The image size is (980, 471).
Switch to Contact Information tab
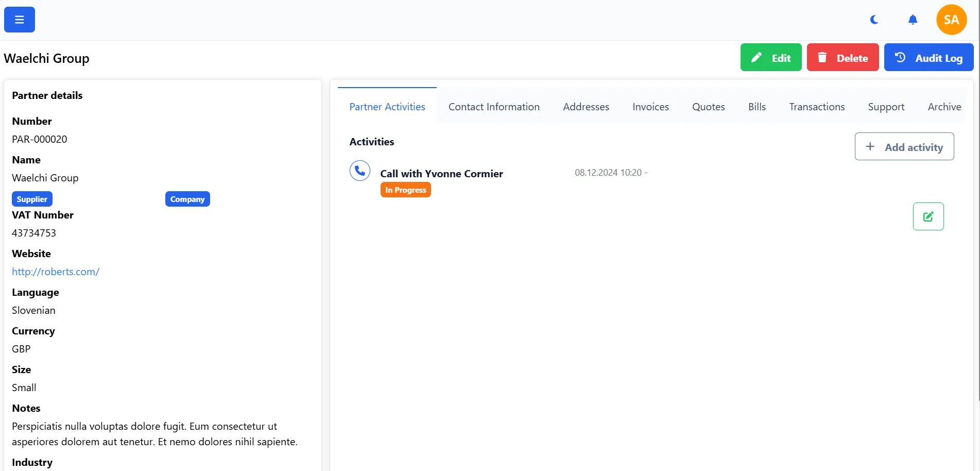click(494, 107)
